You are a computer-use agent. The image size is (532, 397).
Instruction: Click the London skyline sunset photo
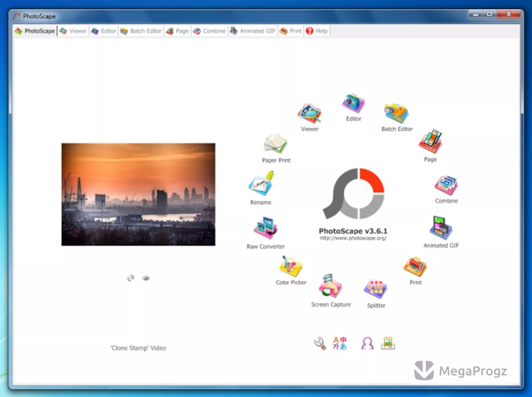(138, 194)
